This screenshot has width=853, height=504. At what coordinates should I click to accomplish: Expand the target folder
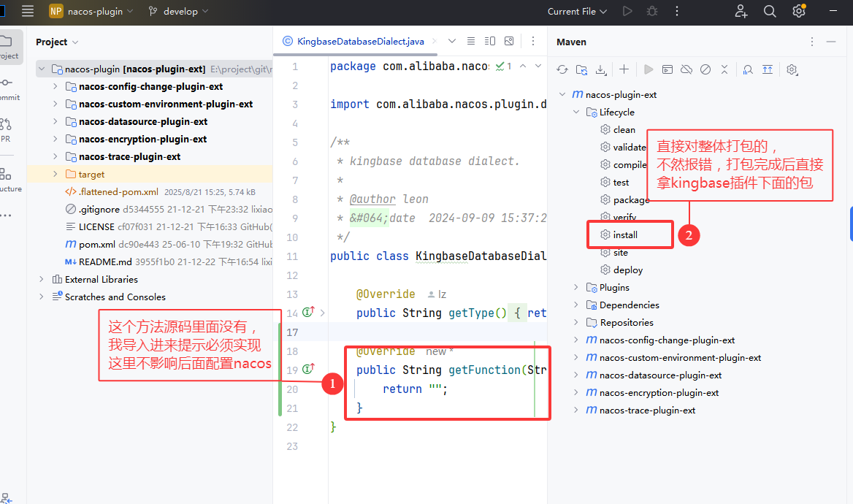coord(55,174)
